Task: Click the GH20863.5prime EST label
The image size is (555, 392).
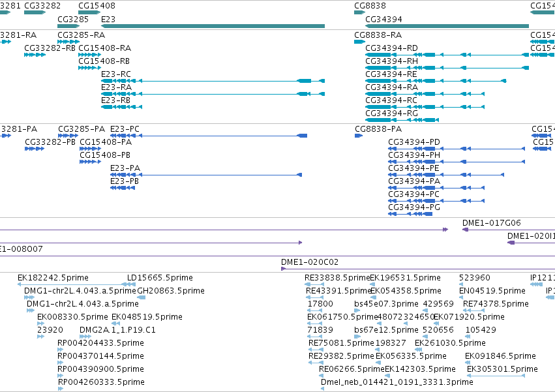Action: (x=171, y=291)
